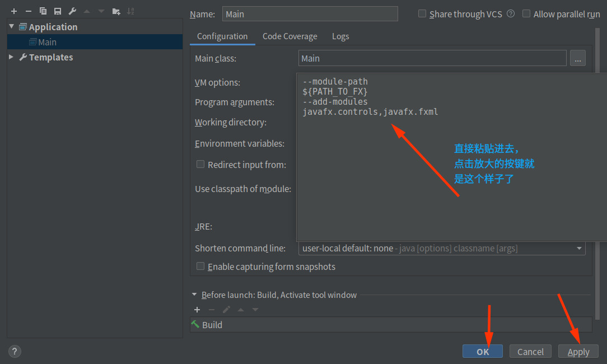Click the edit pencil icon under Before launch
This screenshot has width=607, height=364.
point(226,309)
